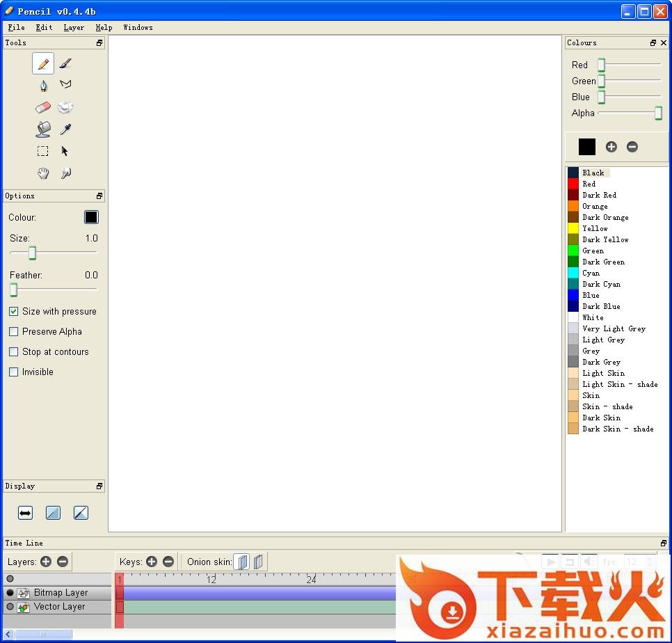Click frame 24 on timeline ruler

coord(311,580)
